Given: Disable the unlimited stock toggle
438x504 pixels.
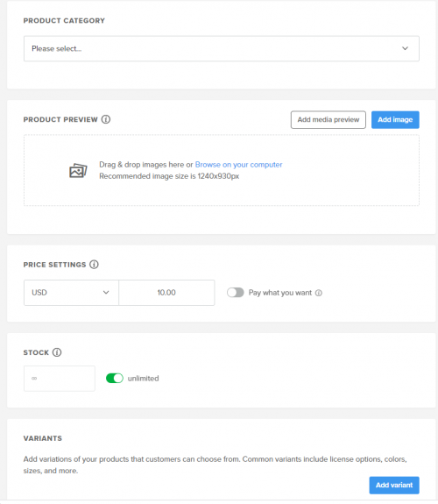Looking at the screenshot, I should (115, 379).
